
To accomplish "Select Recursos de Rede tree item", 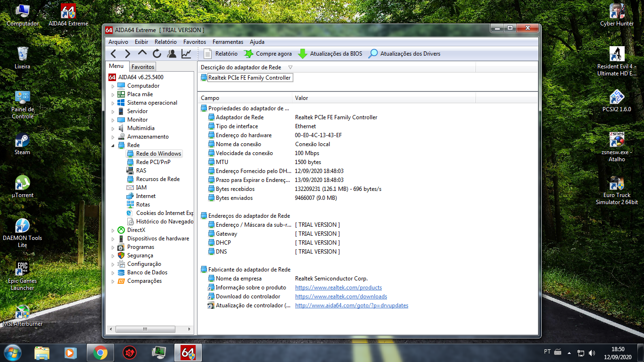I will pos(158,179).
